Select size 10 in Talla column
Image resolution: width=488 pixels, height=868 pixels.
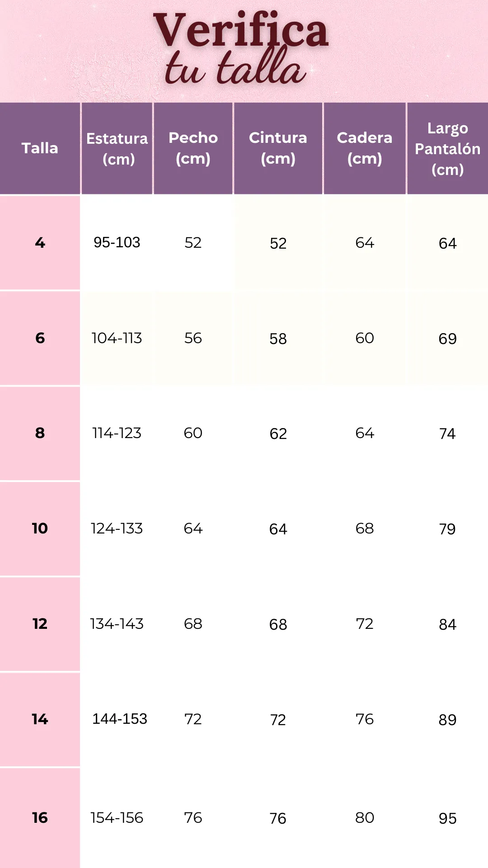40,528
